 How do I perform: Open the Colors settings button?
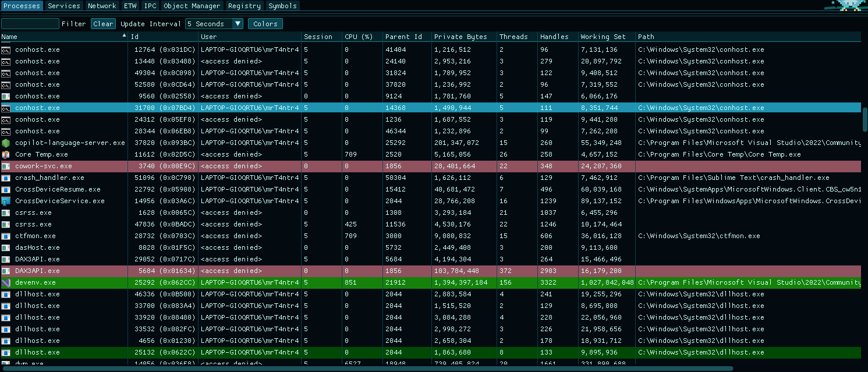[x=265, y=24]
